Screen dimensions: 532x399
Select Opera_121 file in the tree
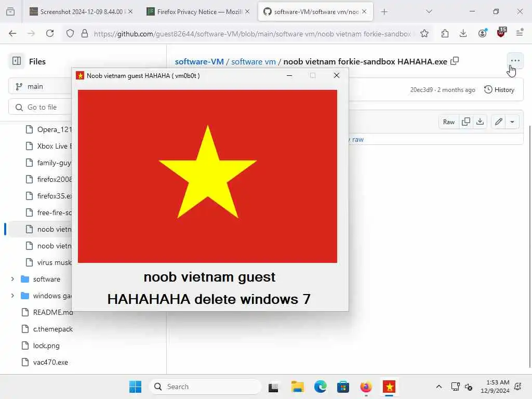(x=48, y=129)
